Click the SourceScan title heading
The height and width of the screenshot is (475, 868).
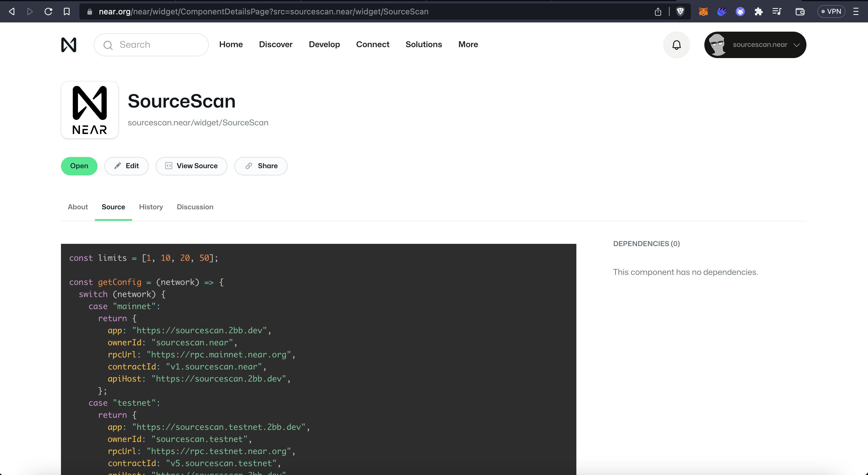[x=181, y=101]
